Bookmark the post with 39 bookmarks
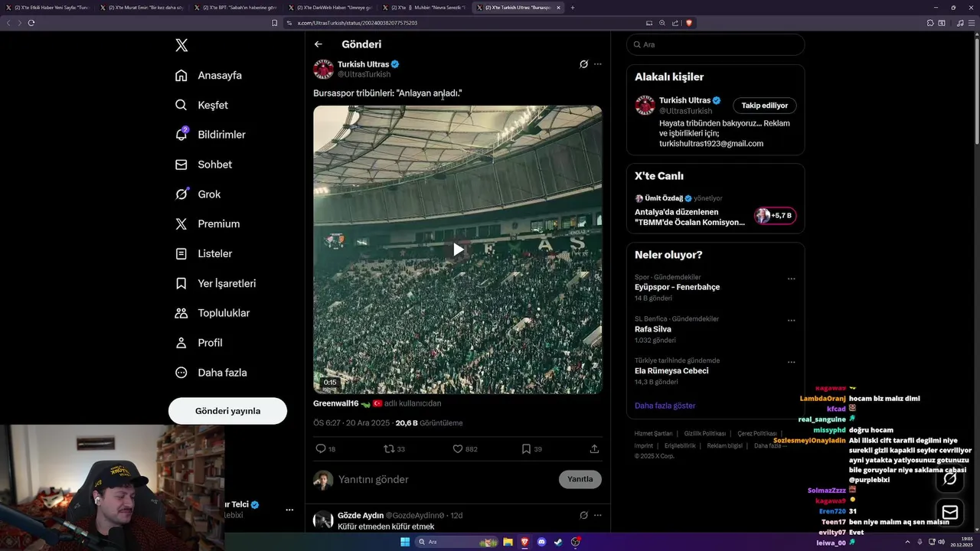The image size is (980, 551). (526, 448)
